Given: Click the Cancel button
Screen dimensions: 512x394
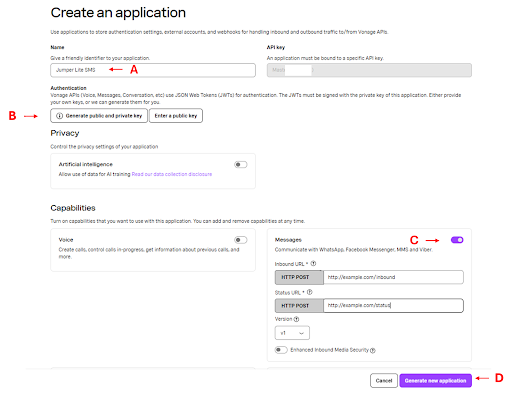Looking at the screenshot, I should coord(384,380).
